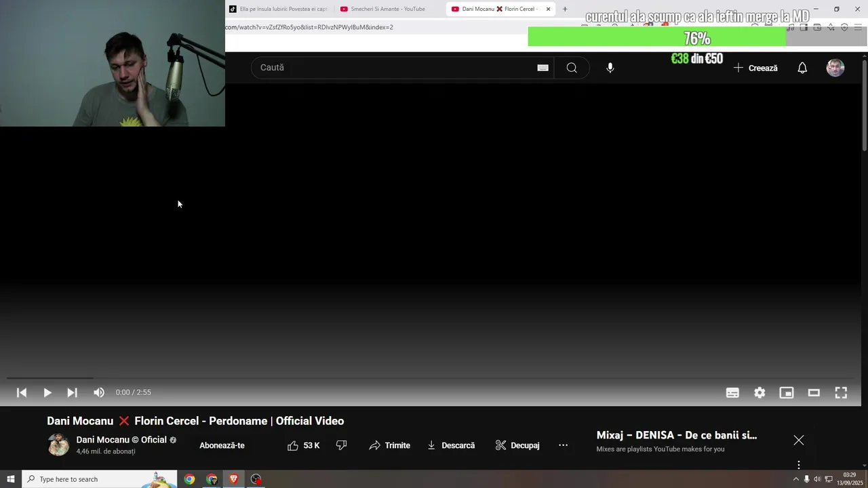This screenshot has height=488, width=868.
Task: Close the Dani Mocanu browser tab
Action: tap(549, 9)
